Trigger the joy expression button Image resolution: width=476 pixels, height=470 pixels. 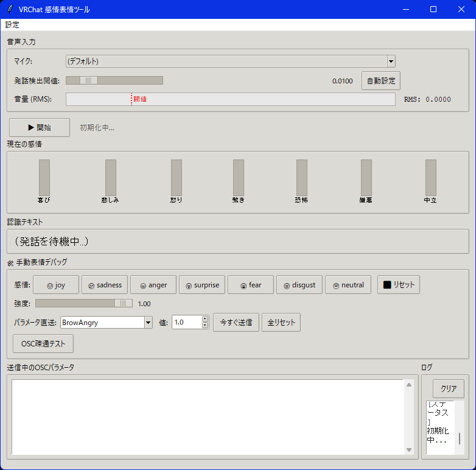(56, 285)
